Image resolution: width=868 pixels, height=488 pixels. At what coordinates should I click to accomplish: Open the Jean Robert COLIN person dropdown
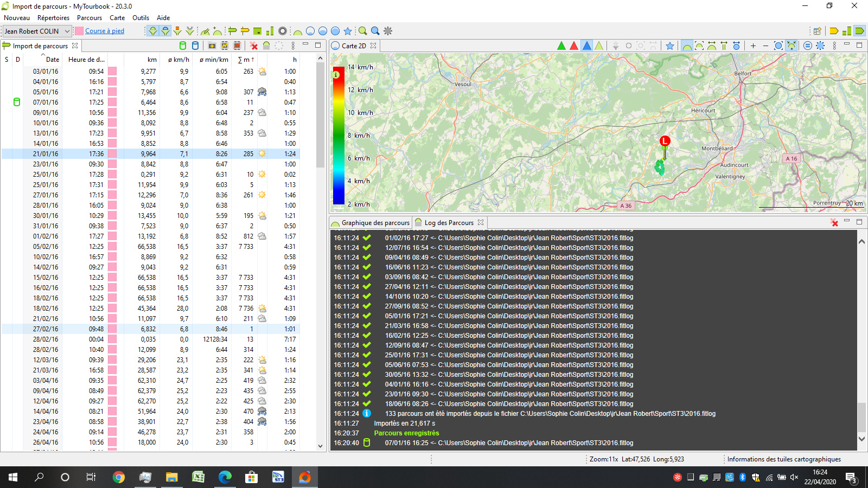[x=37, y=31]
